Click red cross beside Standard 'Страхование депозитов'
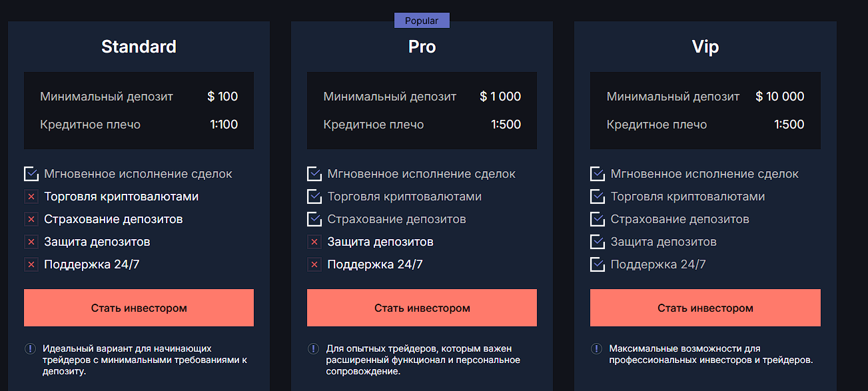Image resolution: width=868 pixels, height=391 pixels. pyautogui.click(x=31, y=219)
